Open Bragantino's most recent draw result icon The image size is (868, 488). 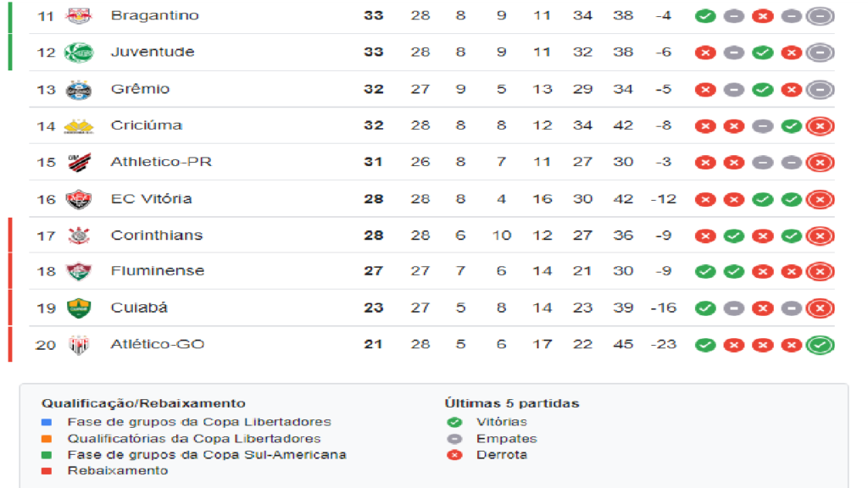(x=820, y=17)
